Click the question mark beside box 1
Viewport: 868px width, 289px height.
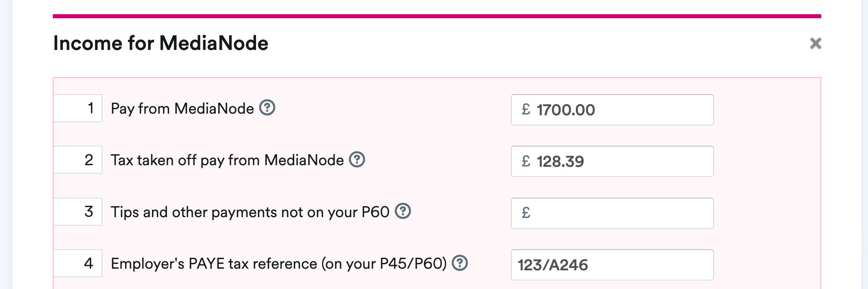click(268, 108)
